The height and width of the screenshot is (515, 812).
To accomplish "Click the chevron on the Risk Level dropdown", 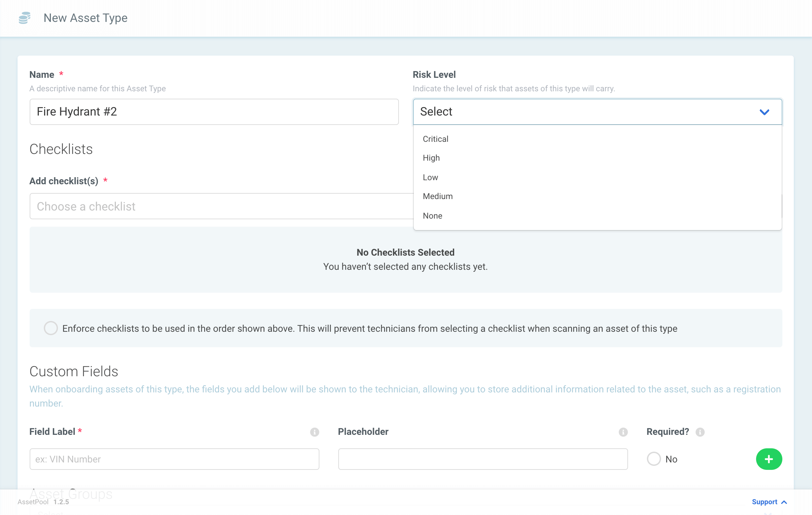I will pos(765,112).
